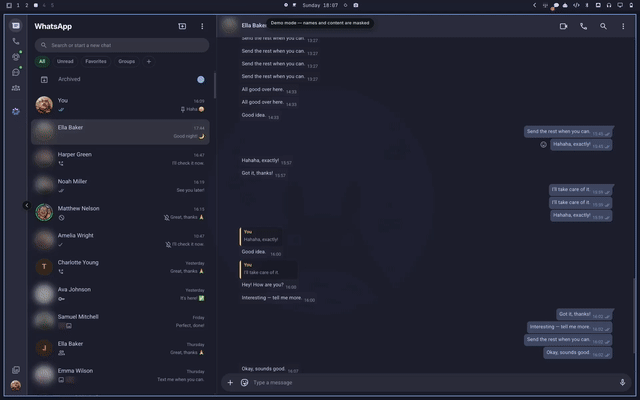Screen dimensions: 640x400
Task: Open the Amelia Wright chat
Action: click(x=120, y=240)
